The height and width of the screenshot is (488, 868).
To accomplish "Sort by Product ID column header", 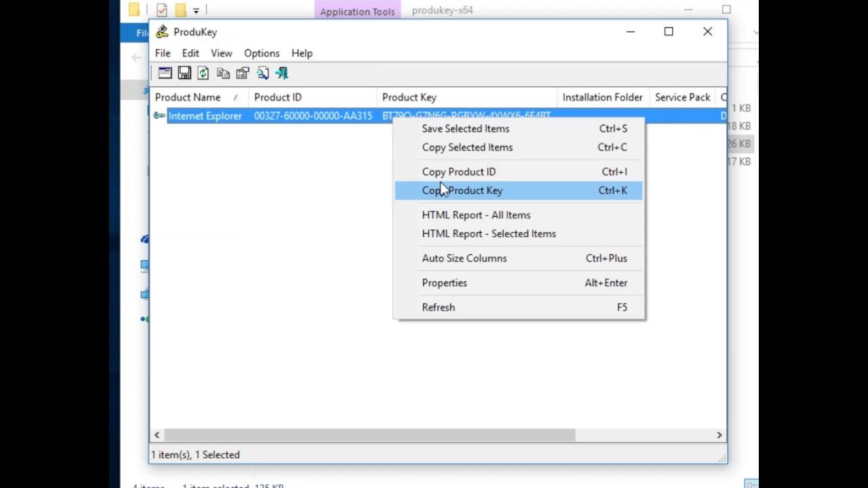I will pyautogui.click(x=313, y=98).
